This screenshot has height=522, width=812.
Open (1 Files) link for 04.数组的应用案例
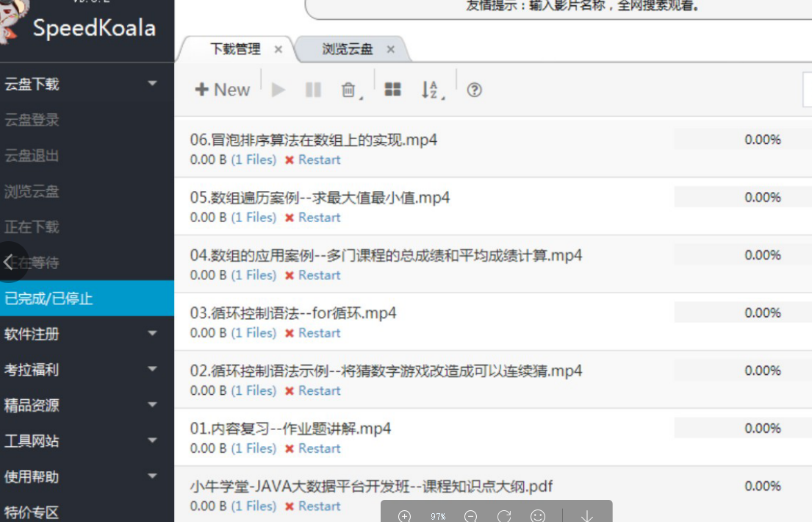click(254, 275)
